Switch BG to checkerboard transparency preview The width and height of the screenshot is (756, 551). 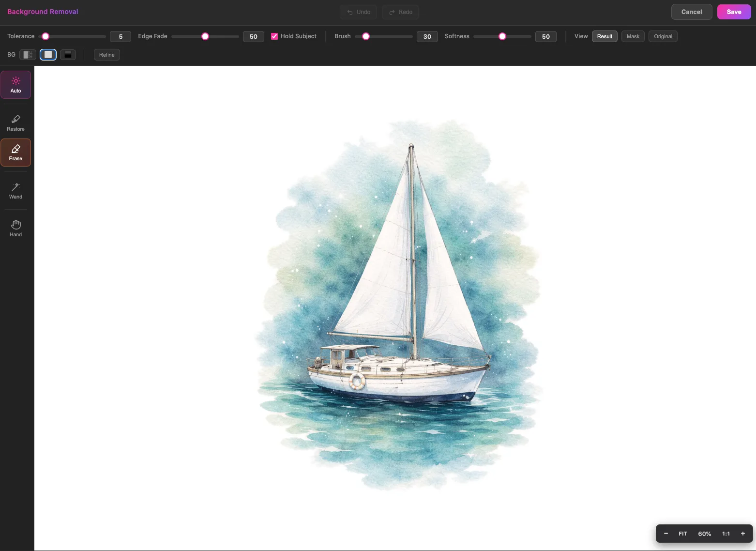(x=28, y=55)
